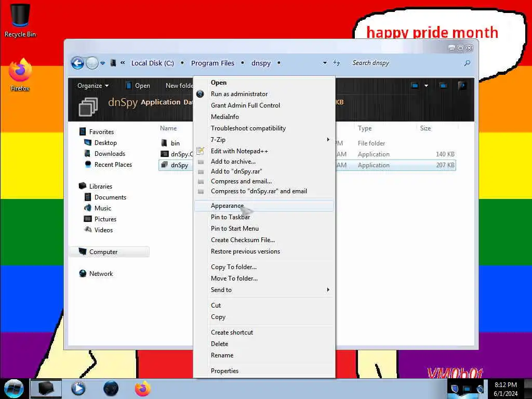The image size is (532, 399).
Task: Choose Restore previous versions
Action: point(264,251)
